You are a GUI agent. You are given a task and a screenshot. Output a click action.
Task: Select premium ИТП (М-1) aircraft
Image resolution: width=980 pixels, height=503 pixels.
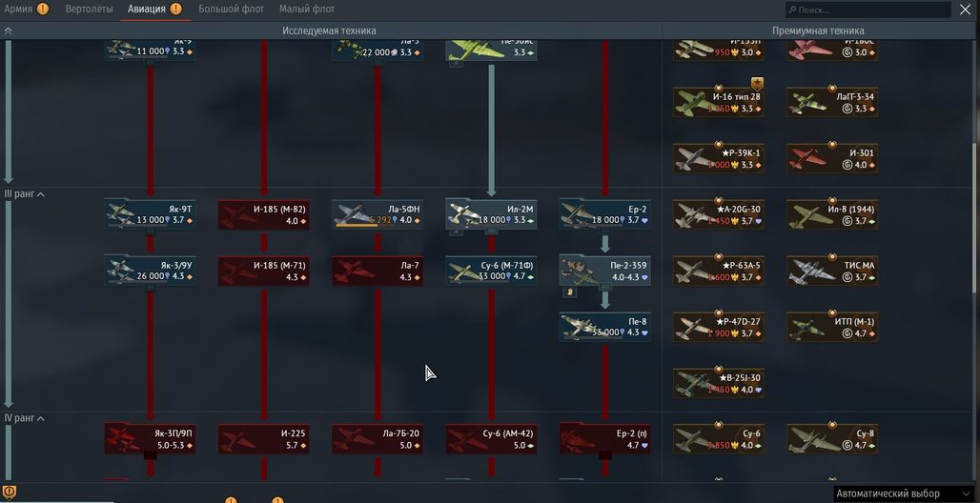(x=832, y=327)
